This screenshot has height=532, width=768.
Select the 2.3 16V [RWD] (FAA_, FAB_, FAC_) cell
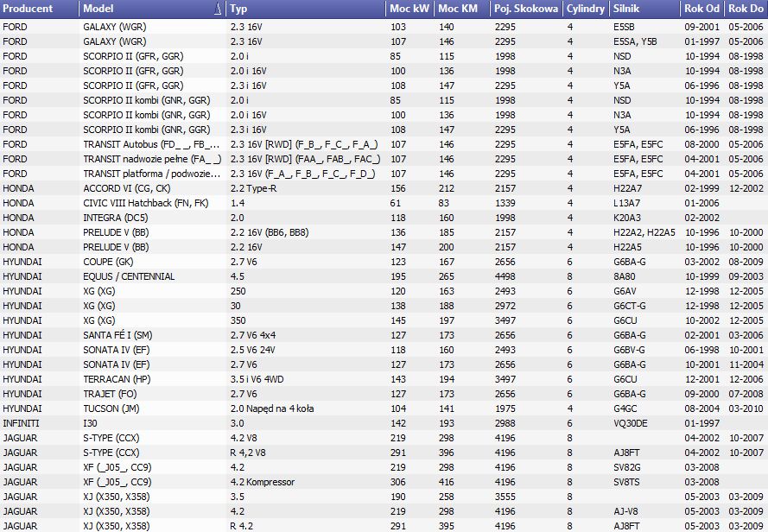pyautogui.click(x=306, y=159)
